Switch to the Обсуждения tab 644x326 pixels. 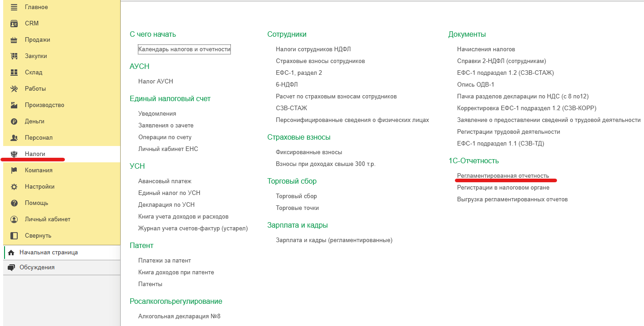(x=37, y=268)
